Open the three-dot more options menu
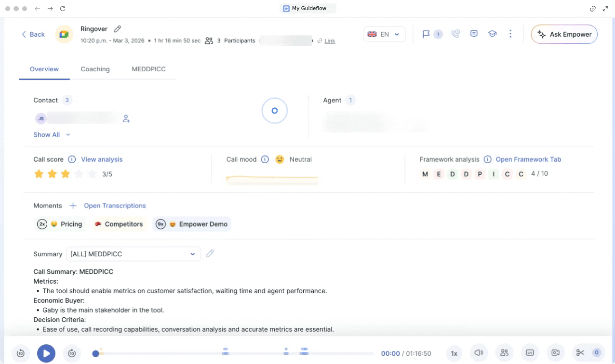 510,34
